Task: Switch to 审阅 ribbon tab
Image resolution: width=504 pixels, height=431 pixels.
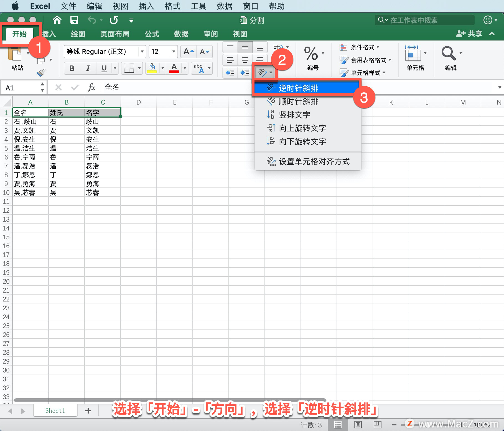Action: [x=211, y=34]
